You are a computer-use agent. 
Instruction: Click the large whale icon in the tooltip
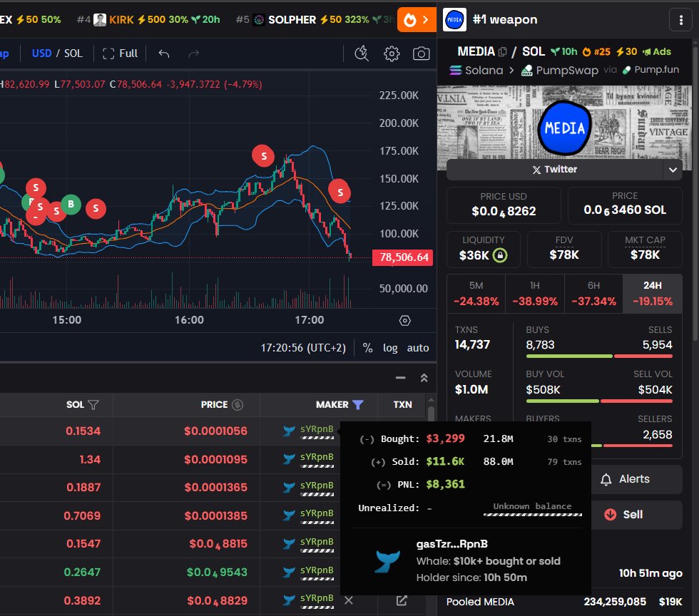387,560
